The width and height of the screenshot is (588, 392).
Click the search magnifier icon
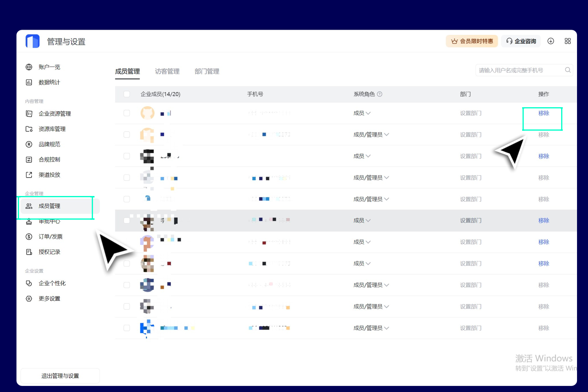(x=567, y=70)
